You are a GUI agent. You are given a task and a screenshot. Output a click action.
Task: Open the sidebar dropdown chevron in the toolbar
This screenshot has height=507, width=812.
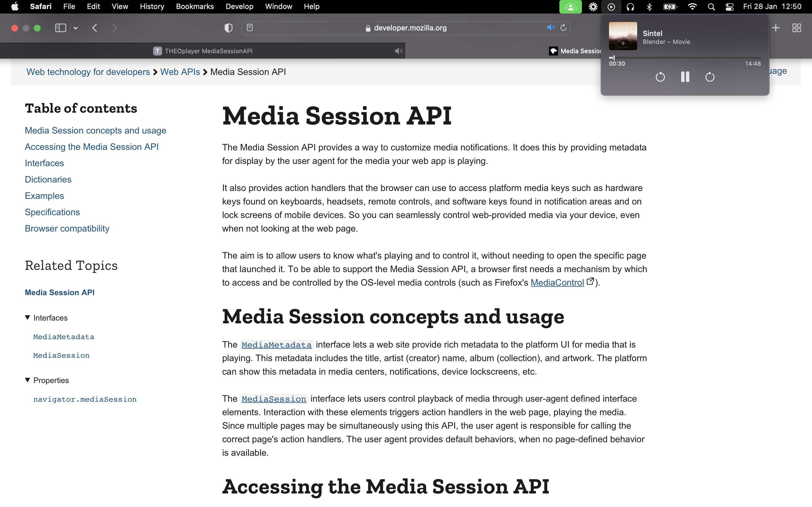76,28
